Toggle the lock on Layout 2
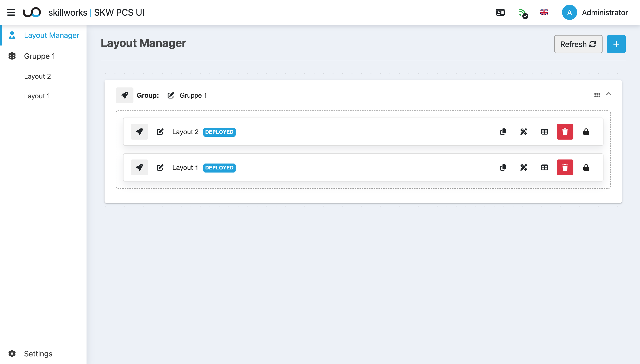The image size is (640, 364). tap(586, 132)
